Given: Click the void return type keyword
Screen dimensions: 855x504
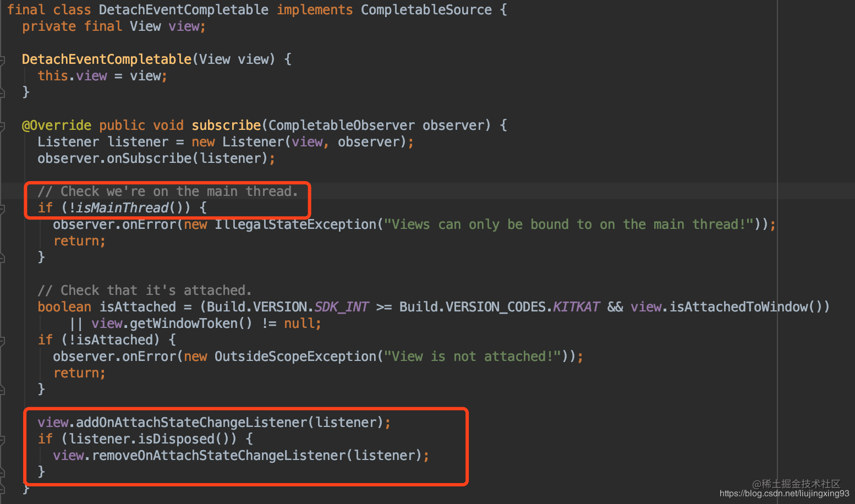Looking at the screenshot, I should point(168,125).
